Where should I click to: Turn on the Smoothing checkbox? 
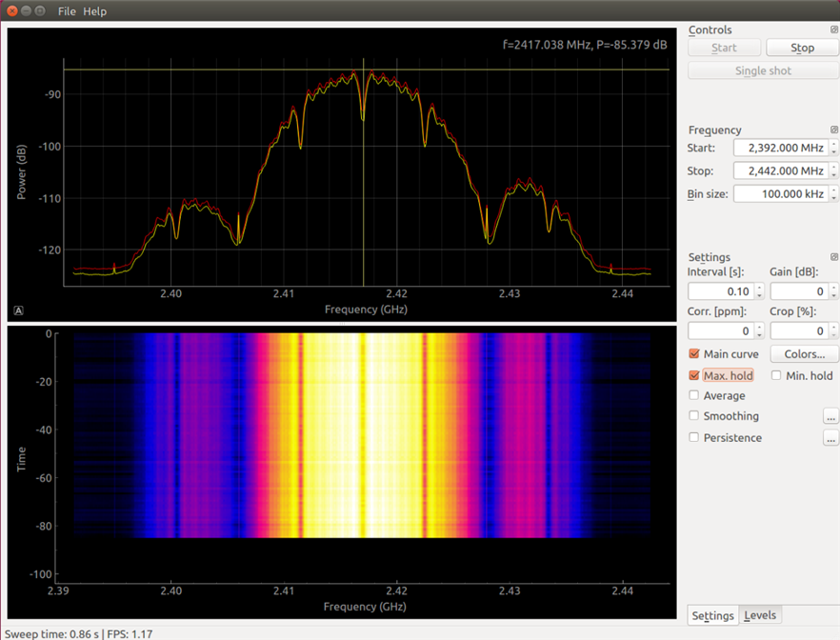point(694,416)
